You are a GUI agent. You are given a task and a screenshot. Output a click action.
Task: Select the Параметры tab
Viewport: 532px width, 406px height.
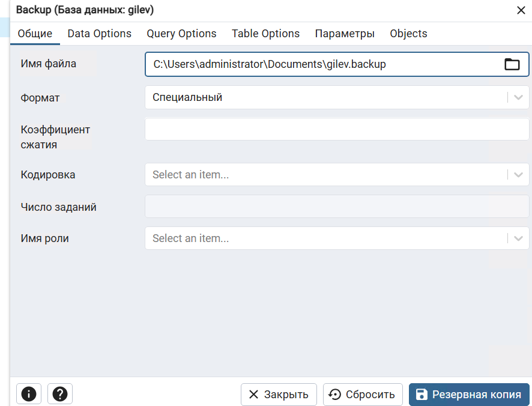[345, 34]
